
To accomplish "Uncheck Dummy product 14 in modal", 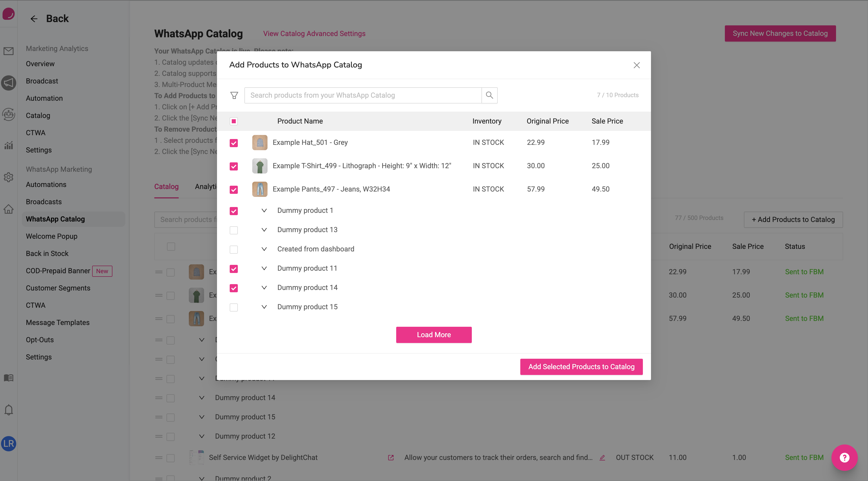I will pos(234,288).
